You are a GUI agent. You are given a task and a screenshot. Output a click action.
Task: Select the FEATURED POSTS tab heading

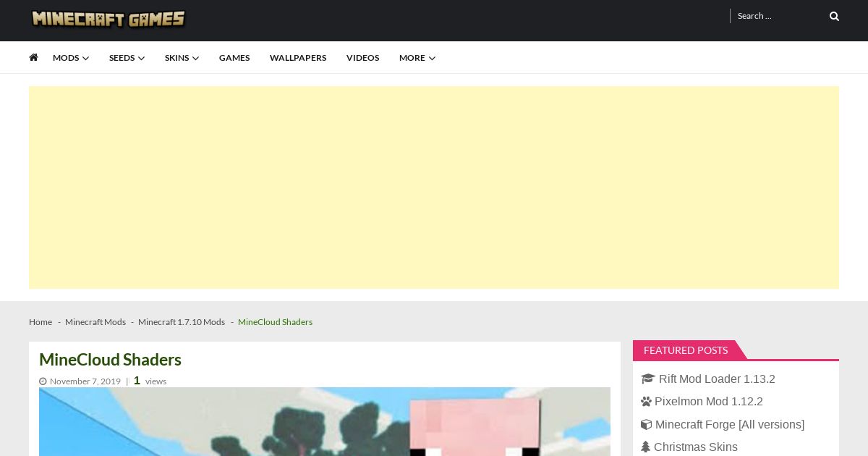tap(686, 350)
